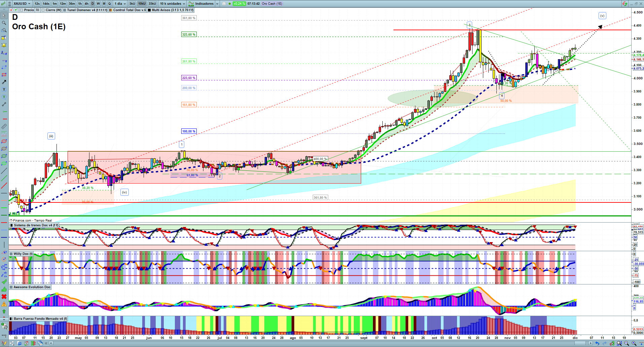Click the candlestick chart style icon
644x347 pixels.
point(4,4)
